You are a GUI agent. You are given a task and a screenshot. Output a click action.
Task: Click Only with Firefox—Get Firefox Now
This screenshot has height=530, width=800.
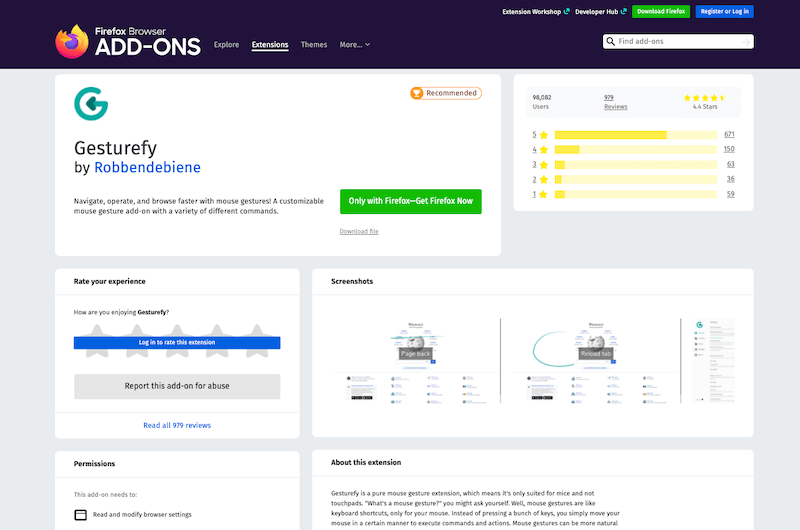click(411, 201)
